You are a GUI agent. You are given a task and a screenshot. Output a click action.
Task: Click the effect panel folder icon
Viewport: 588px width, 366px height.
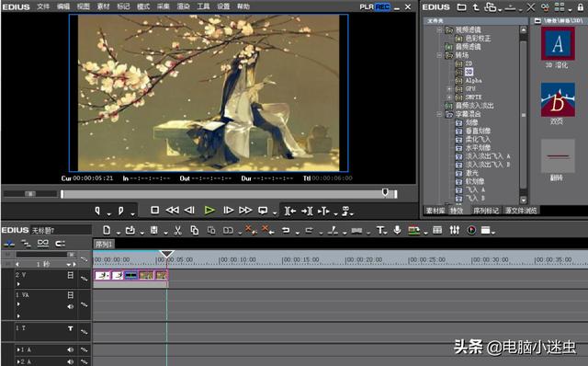pos(461,7)
